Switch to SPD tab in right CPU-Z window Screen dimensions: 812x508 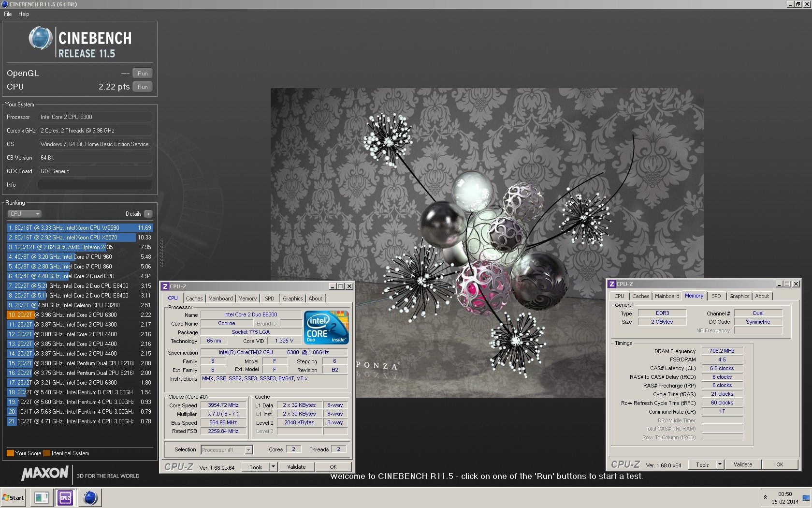coord(716,296)
